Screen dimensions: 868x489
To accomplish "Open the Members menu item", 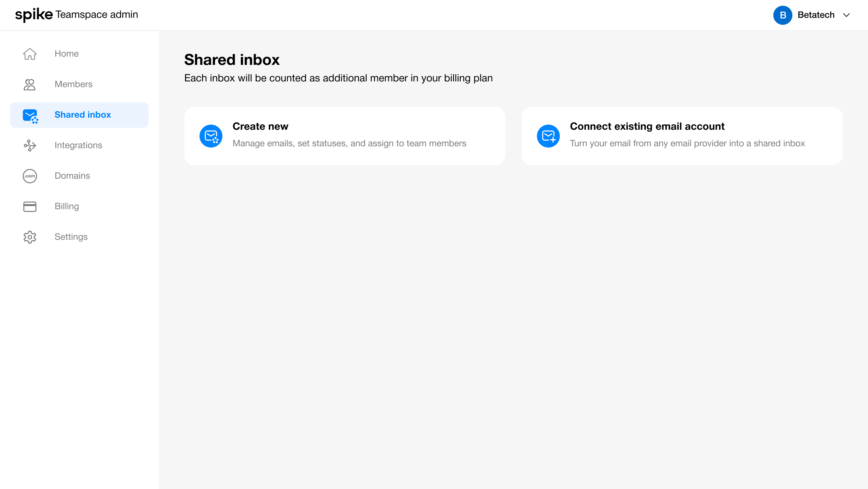I will pos(73,84).
